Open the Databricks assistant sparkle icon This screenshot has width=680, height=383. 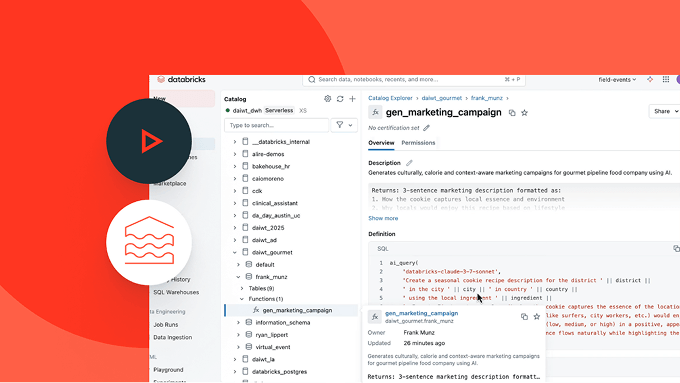click(x=650, y=79)
